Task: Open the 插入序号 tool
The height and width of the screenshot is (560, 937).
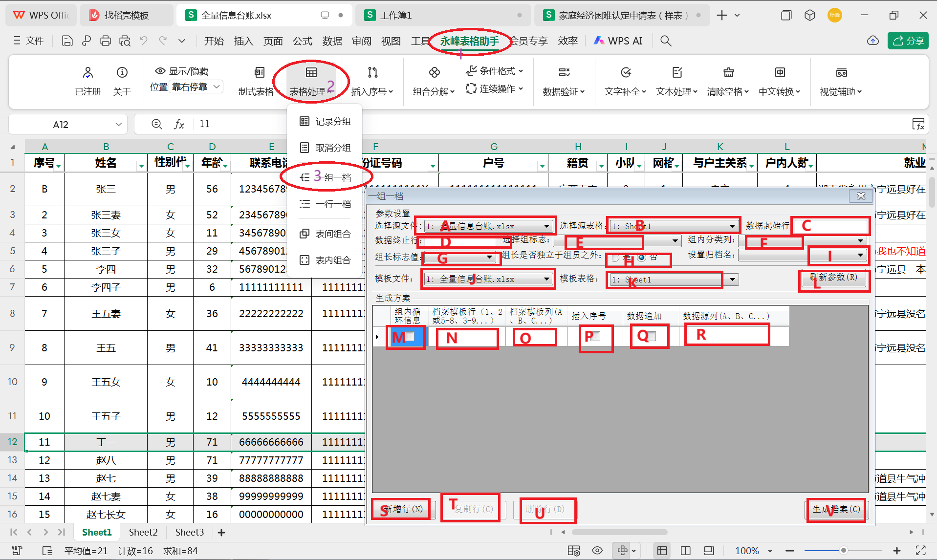Action: point(372,80)
